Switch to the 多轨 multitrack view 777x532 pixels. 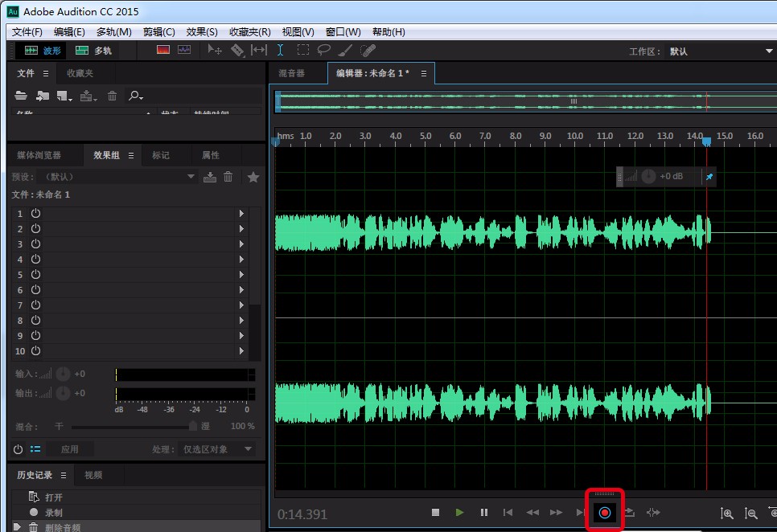tap(93, 51)
